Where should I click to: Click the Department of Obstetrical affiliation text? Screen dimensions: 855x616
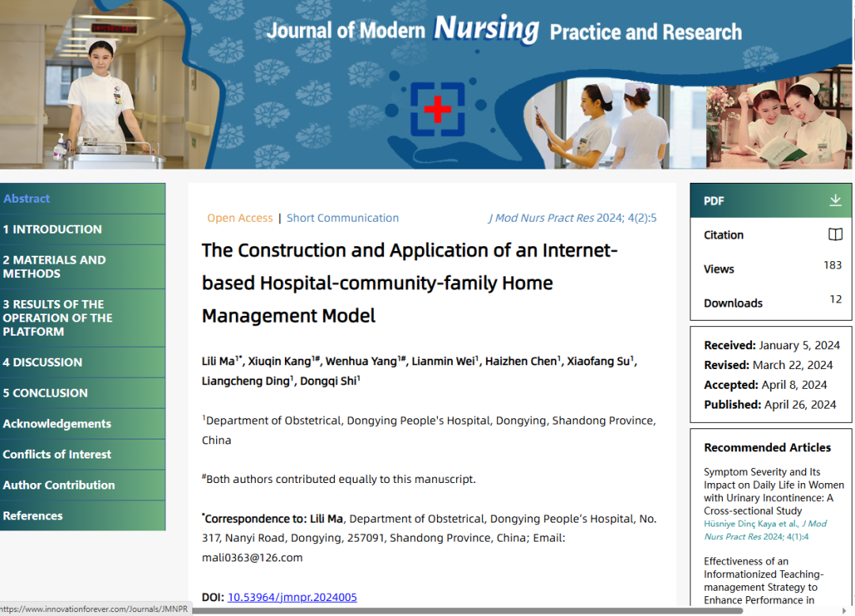click(x=428, y=430)
